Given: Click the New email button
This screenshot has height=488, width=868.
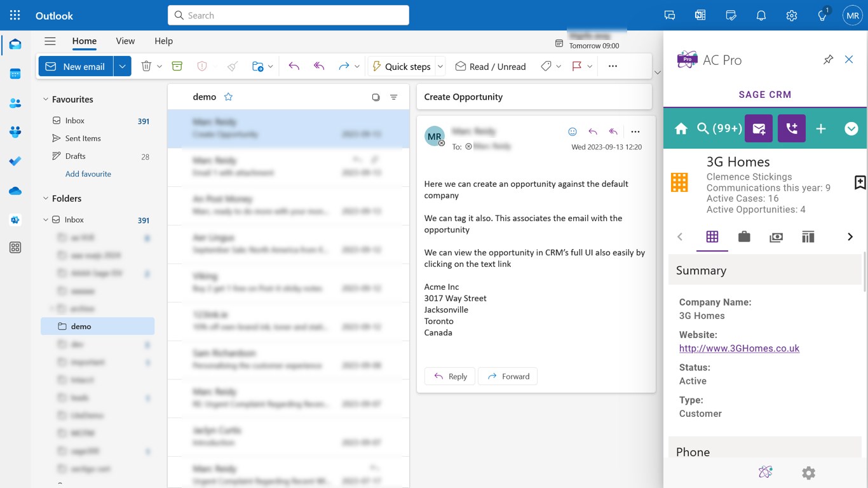Looking at the screenshot, I should coord(76,66).
